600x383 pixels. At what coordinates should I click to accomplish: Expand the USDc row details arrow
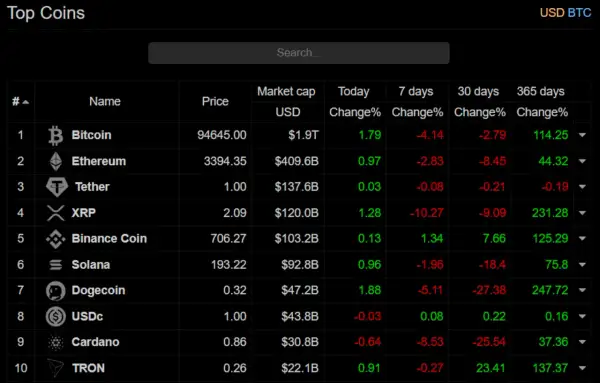[582, 316]
